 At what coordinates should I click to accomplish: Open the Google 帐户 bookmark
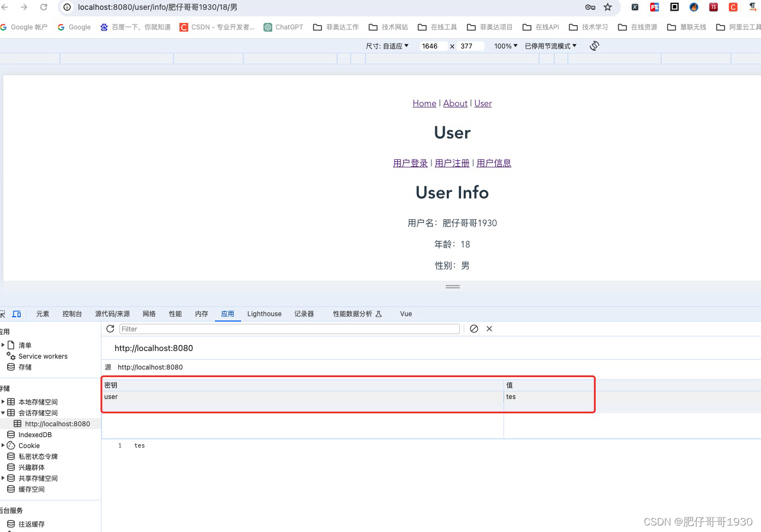click(x=24, y=27)
